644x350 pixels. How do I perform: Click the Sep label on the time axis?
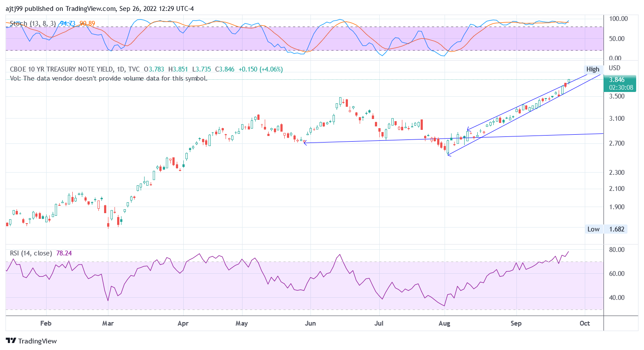pyautogui.click(x=516, y=323)
